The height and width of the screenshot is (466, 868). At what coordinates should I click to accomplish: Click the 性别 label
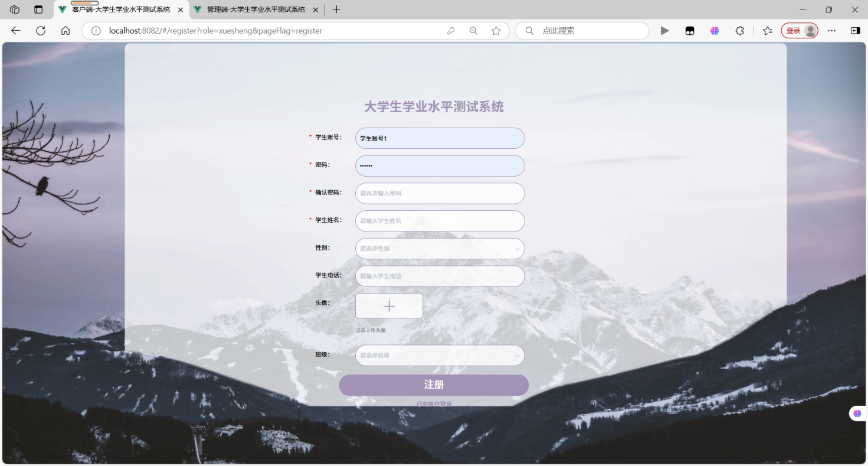coord(322,247)
